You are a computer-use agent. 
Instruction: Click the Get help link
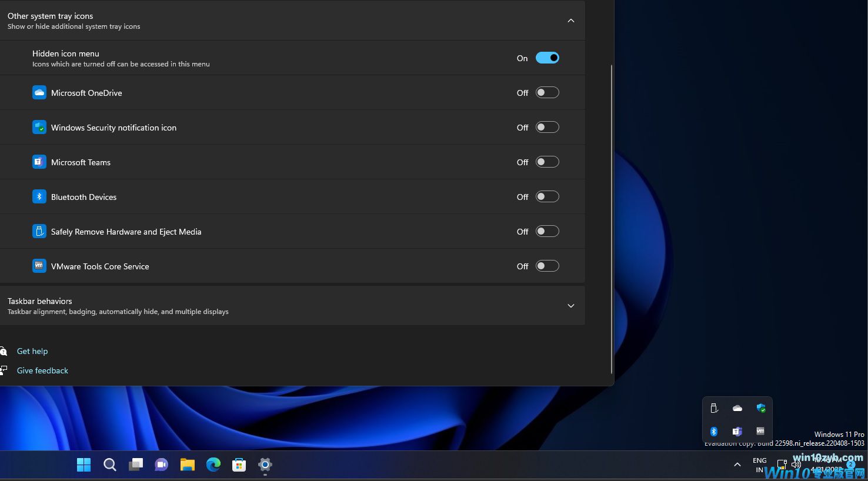point(32,351)
